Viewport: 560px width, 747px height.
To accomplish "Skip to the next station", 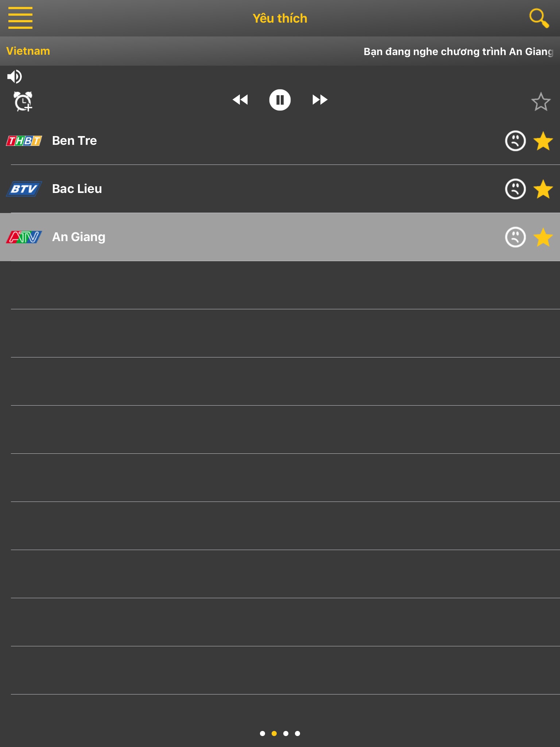I will [320, 100].
